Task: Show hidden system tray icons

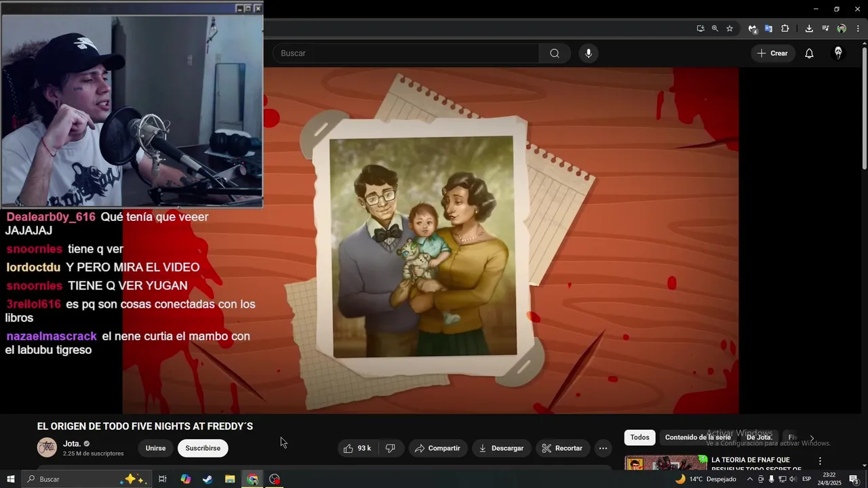Action: [750, 479]
